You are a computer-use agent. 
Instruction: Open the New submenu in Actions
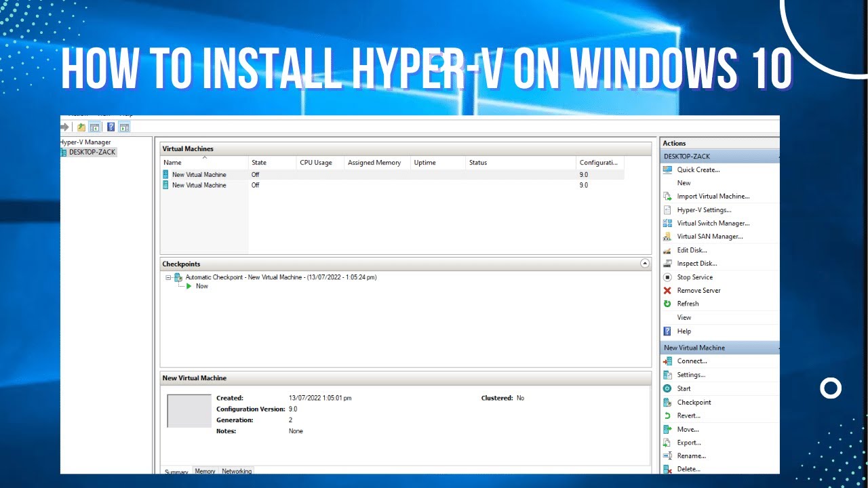pos(684,183)
